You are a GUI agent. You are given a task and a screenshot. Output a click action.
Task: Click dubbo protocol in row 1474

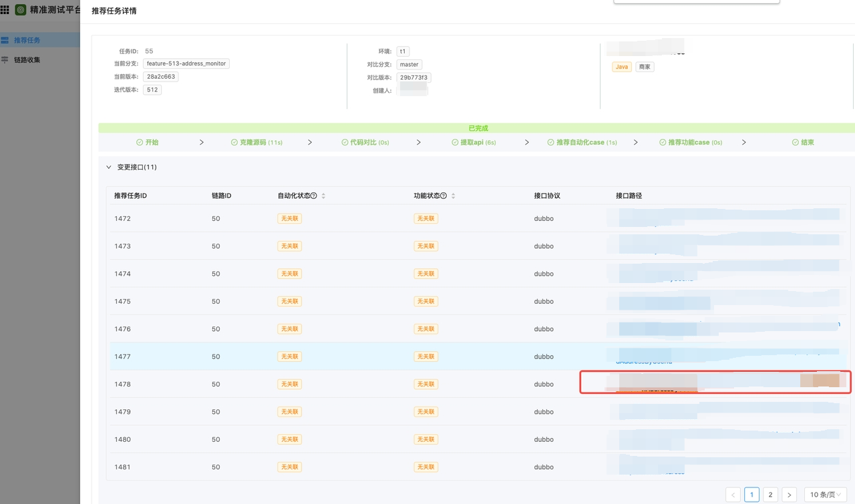pos(544,274)
